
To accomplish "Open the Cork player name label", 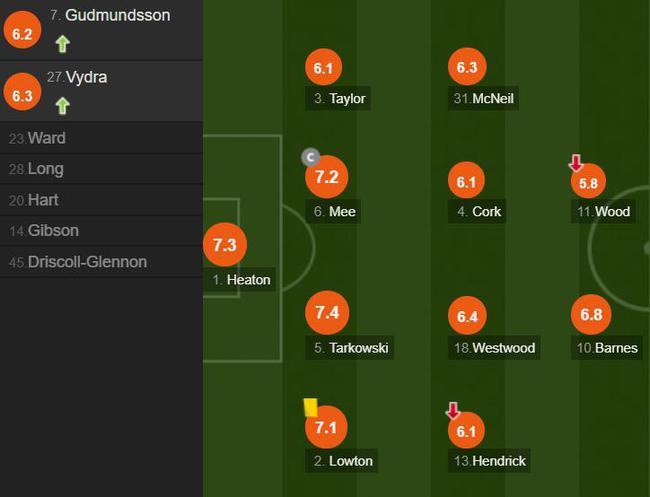I will pos(477,211).
